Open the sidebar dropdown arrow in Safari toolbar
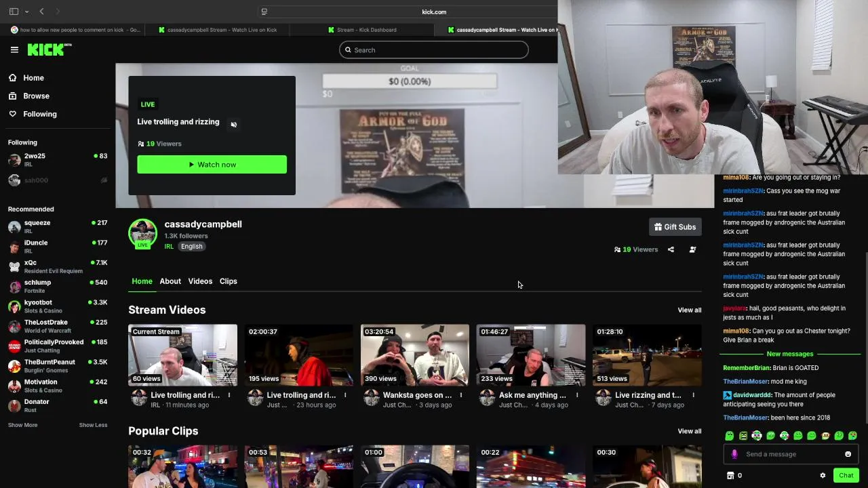This screenshot has height=488, width=868. [26, 12]
